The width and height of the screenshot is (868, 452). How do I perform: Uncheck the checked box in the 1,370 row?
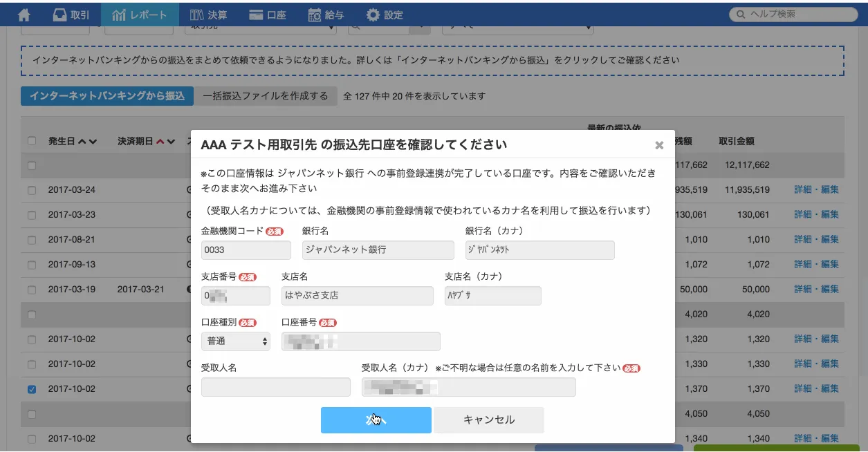[x=31, y=389]
